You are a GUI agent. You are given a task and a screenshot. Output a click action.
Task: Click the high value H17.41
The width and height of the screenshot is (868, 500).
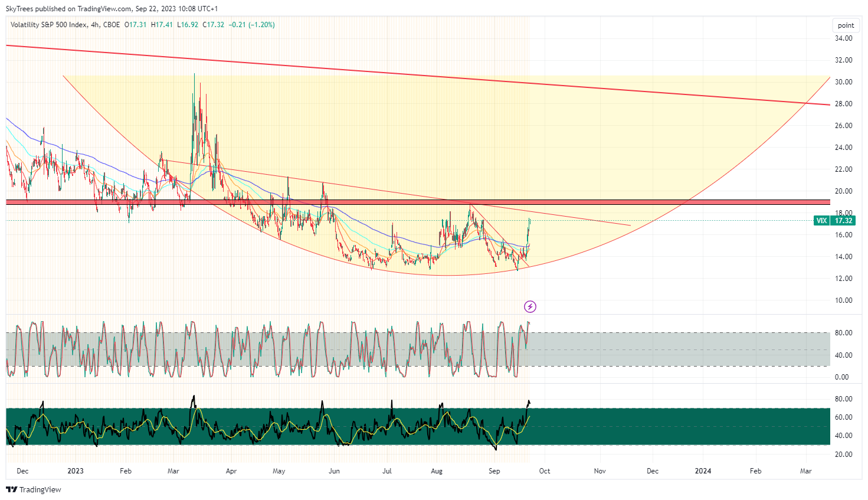pyautogui.click(x=162, y=25)
